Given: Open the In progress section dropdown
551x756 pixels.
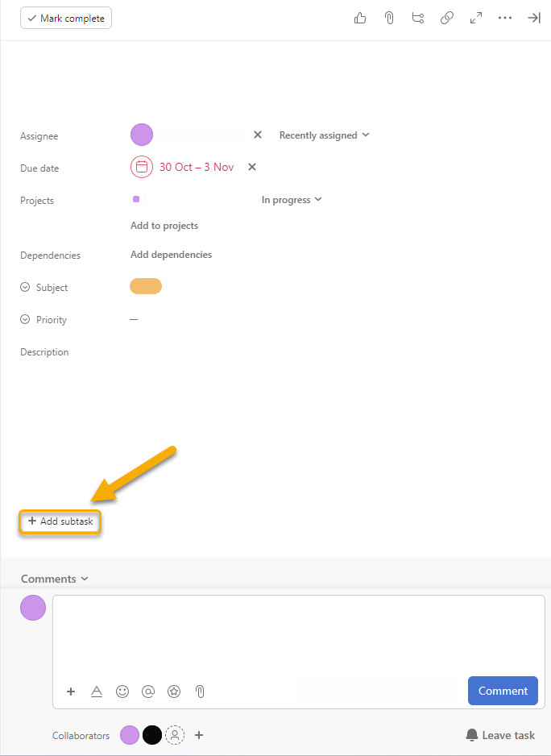Looking at the screenshot, I should [292, 200].
